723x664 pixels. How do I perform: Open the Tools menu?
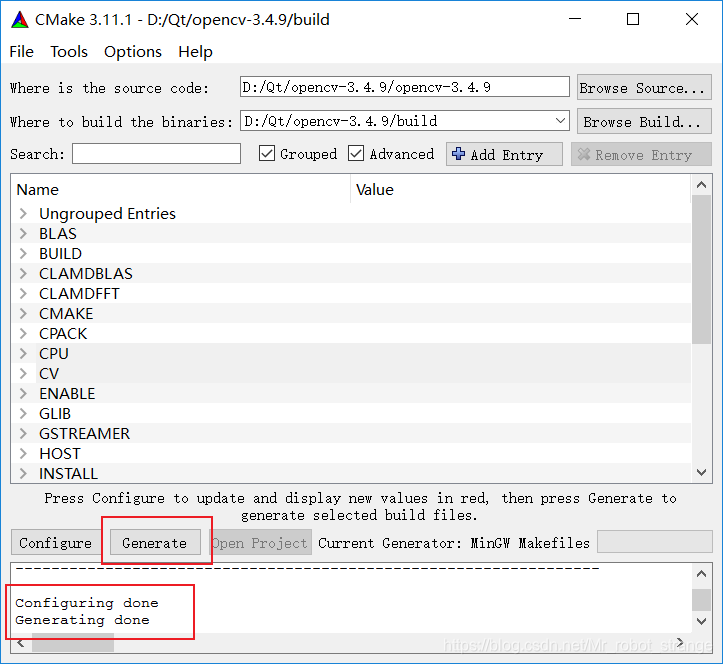(x=69, y=52)
